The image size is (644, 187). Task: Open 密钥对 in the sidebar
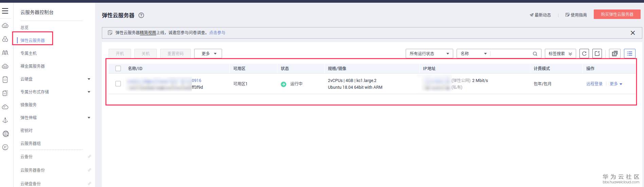pyautogui.click(x=26, y=130)
